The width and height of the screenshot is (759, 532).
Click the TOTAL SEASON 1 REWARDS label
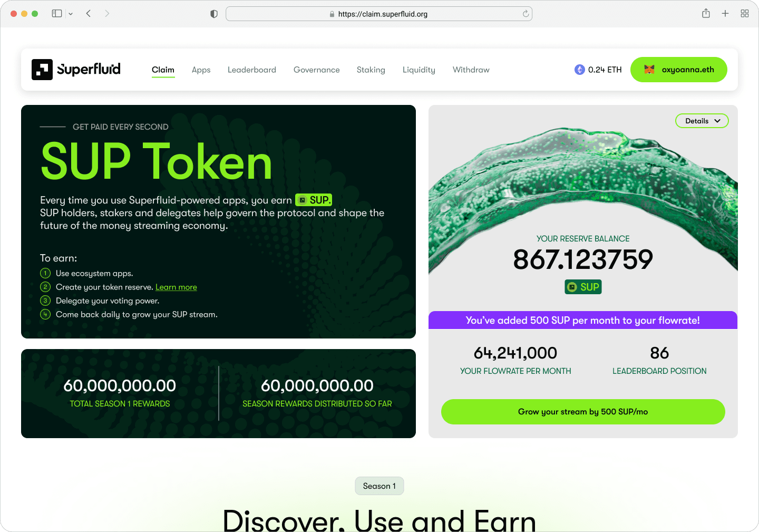click(x=120, y=404)
